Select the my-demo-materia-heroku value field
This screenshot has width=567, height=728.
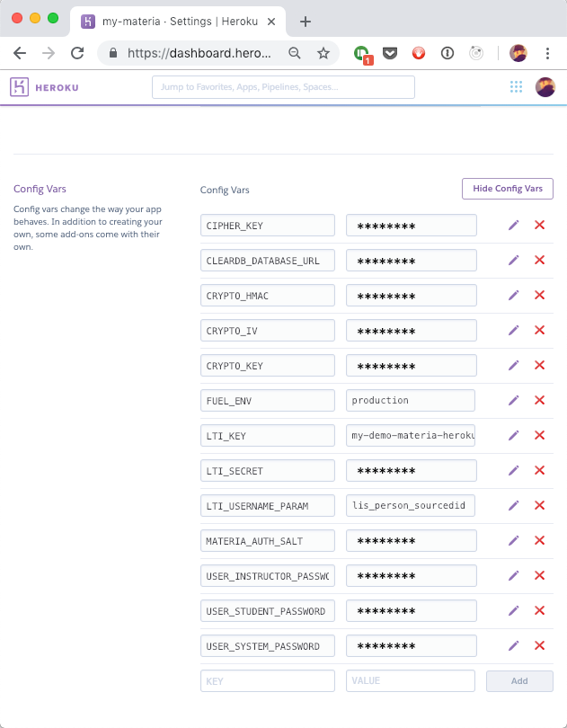pos(411,436)
